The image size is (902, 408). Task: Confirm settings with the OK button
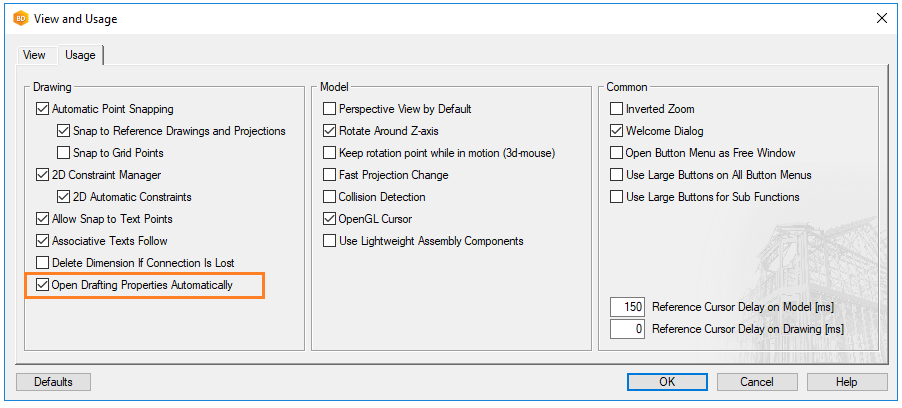point(667,382)
